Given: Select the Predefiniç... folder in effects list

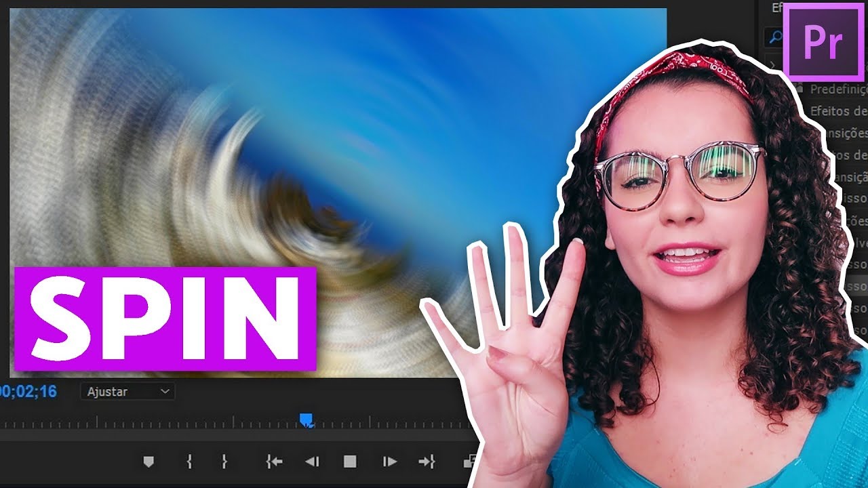Looking at the screenshot, I should [x=839, y=89].
